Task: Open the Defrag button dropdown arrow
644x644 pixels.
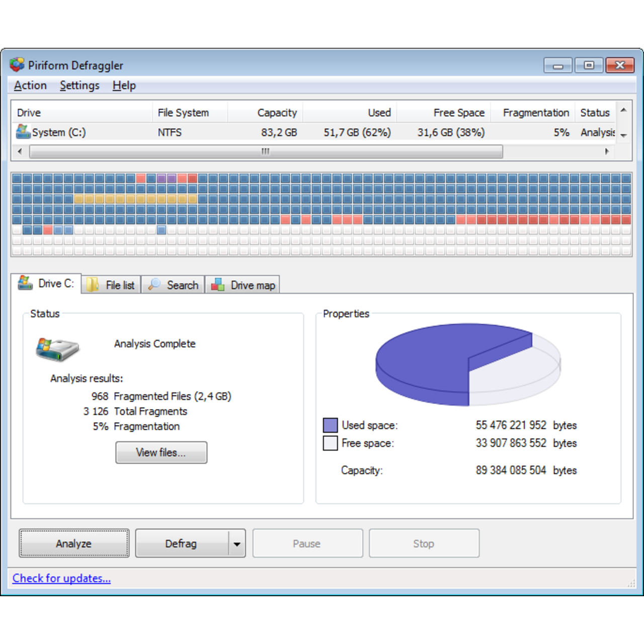Action: pyautogui.click(x=237, y=544)
